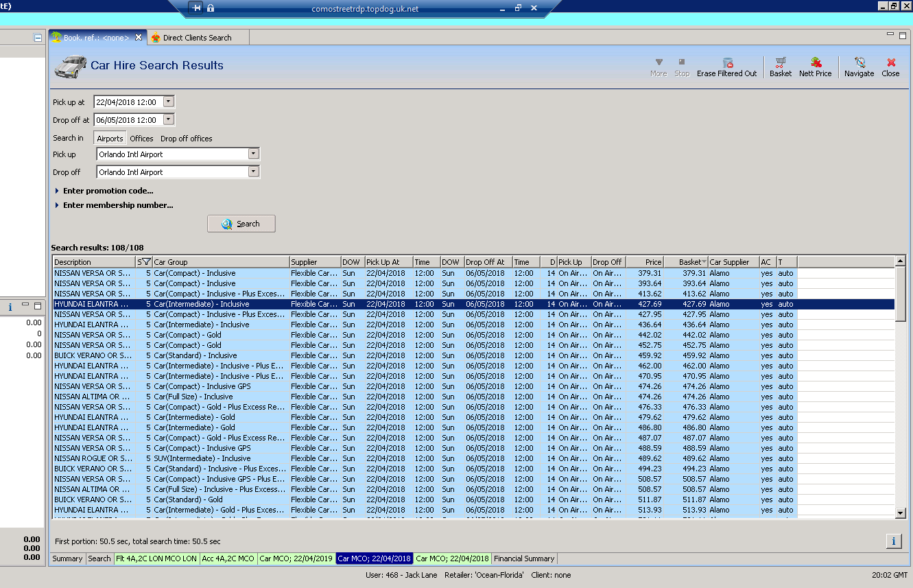Image resolution: width=913 pixels, height=588 pixels.
Task: Sort by the Supplier column header
Action: [x=315, y=262]
